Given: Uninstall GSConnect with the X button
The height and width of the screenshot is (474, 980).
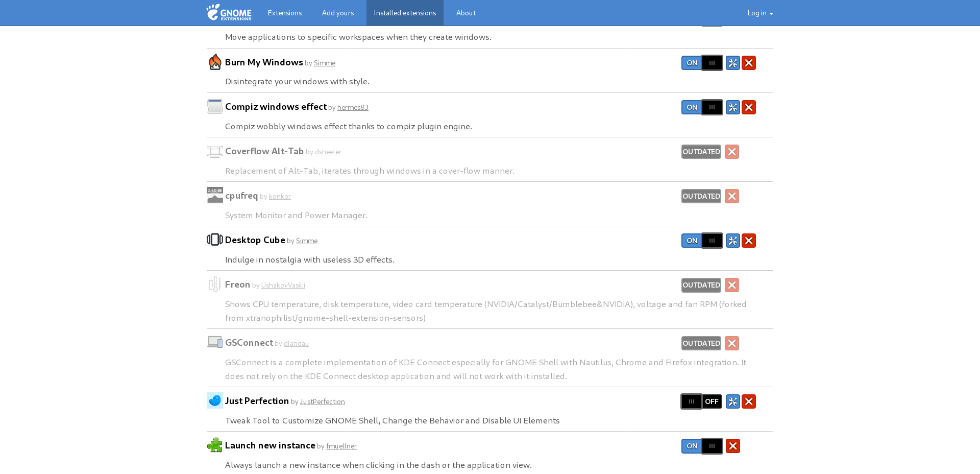Looking at the screenshot, I should pos(732,343).
